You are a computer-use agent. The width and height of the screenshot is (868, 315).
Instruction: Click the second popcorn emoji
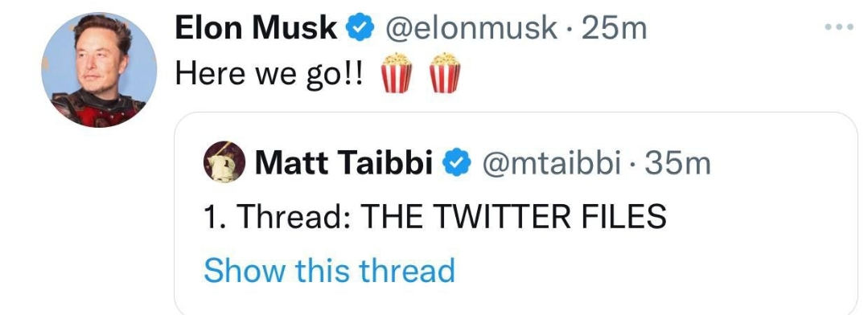tap(445, 73)
